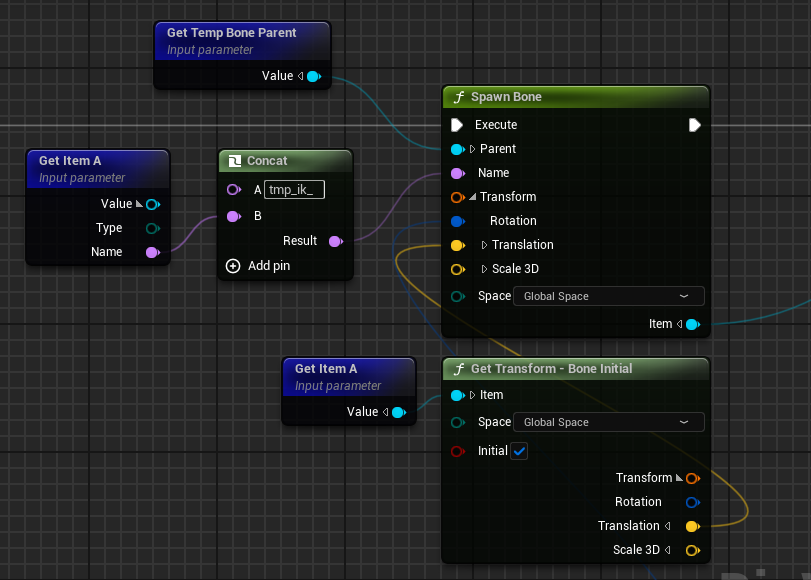Click the Rotation input pin on Spawn Bone

click(x=457, y=221)
